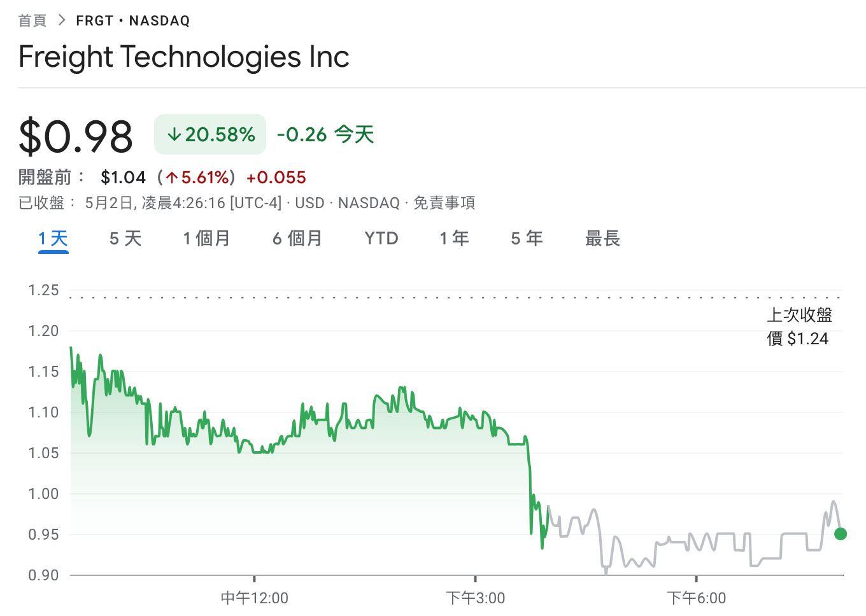Click the 上次收盤價 $1.24 label
The height and width of the screenshot is (616, 866).
tap(799, 326)
